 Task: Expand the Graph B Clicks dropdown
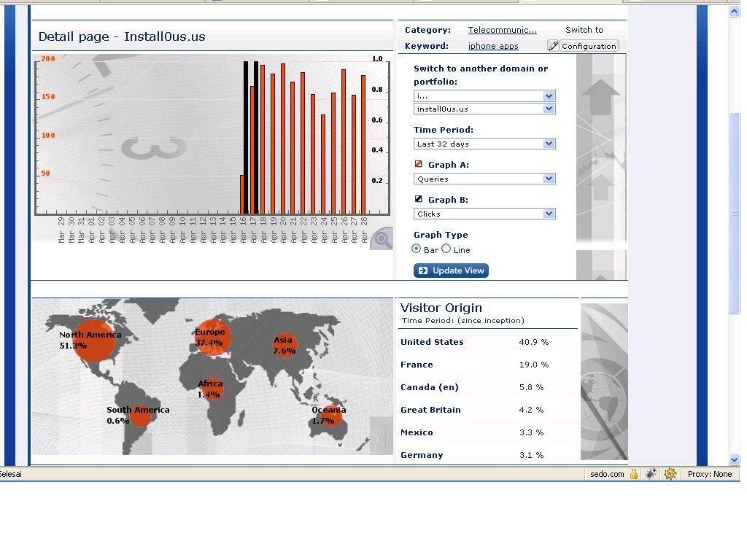(484, 214)
